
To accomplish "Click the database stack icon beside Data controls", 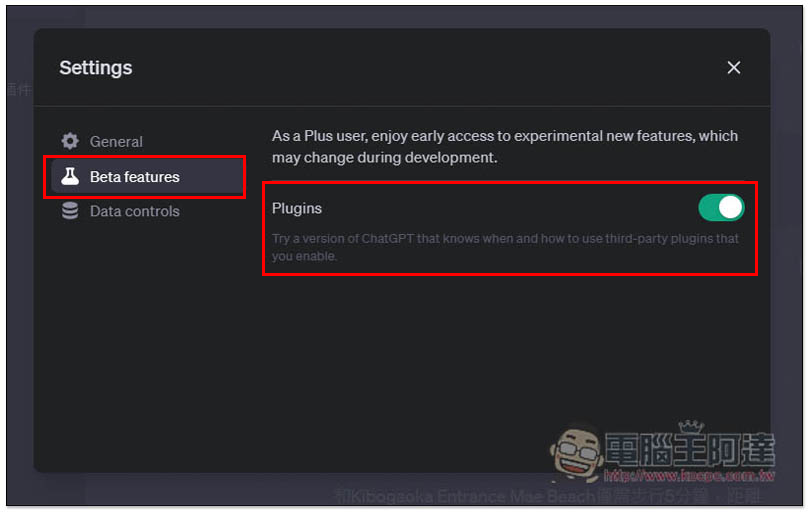I will coord(70,211).
